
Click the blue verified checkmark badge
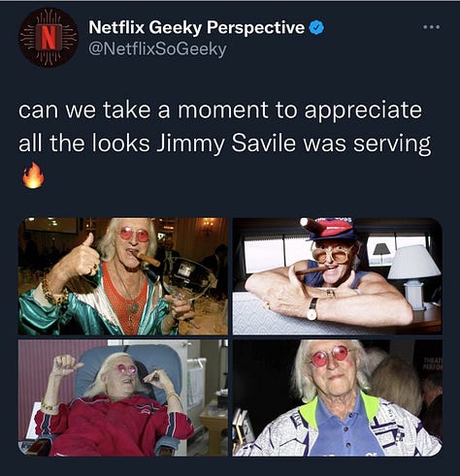[316, 28]
